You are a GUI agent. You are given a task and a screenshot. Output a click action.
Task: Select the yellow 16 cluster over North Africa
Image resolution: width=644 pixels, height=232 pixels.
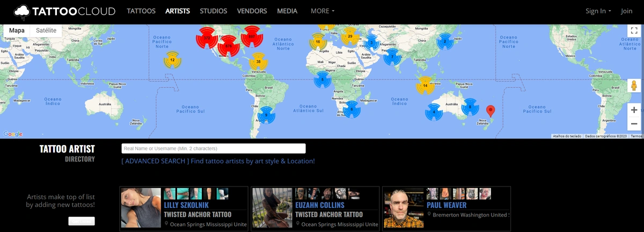point(318,42)
